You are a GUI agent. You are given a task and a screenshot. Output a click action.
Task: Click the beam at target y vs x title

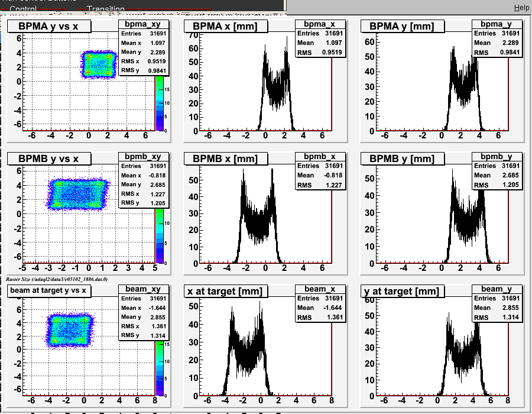[49, 291]
